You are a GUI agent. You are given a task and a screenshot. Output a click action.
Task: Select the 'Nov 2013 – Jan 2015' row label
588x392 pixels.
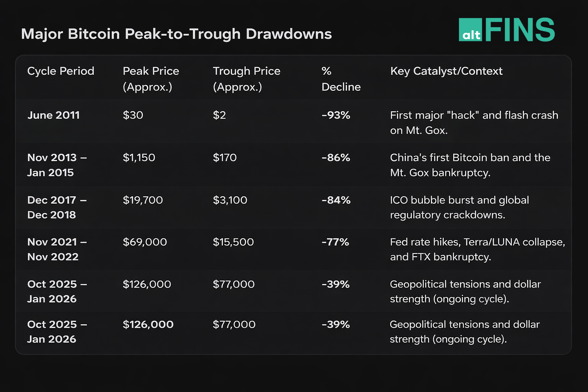57,165
